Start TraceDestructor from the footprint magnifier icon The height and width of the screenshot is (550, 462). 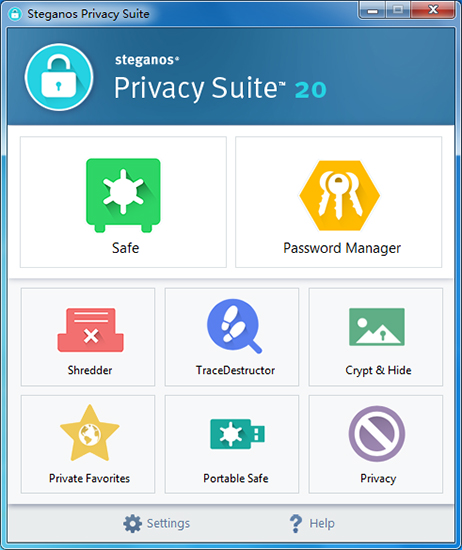(x=234, y=326)
